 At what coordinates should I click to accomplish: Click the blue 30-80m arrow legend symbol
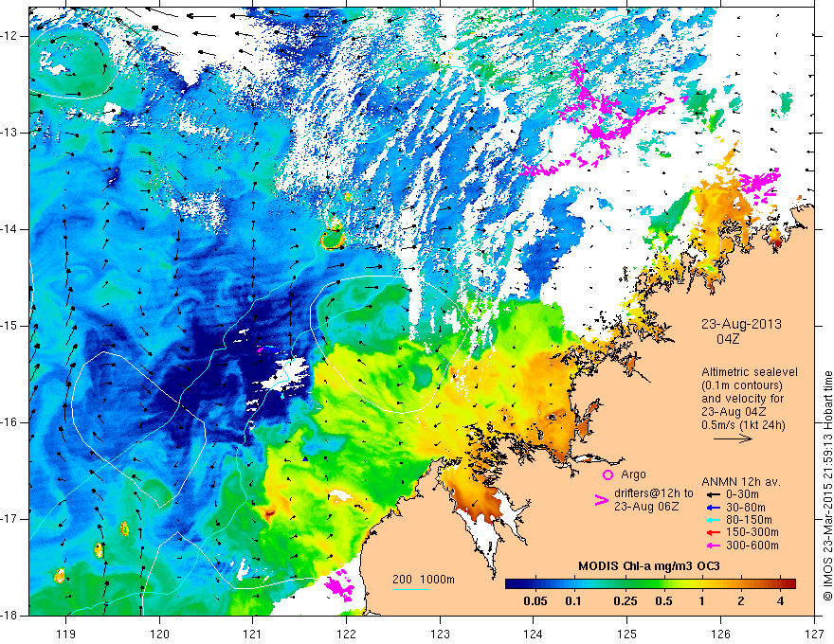714,508
